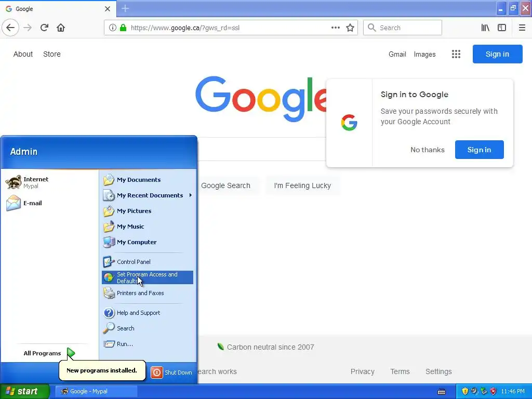
Task: Click the red shield tray icon
Action: click(x=494, y=391)
